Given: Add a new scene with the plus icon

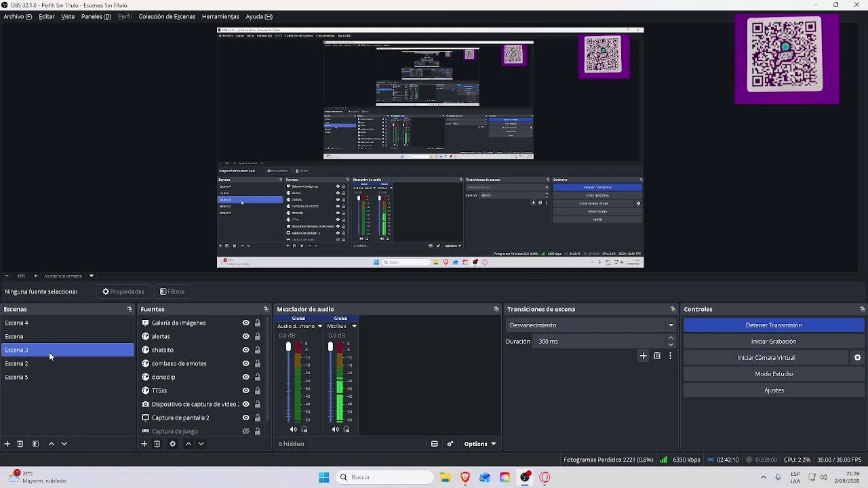Looking at the screenshot, I should 7,444.
